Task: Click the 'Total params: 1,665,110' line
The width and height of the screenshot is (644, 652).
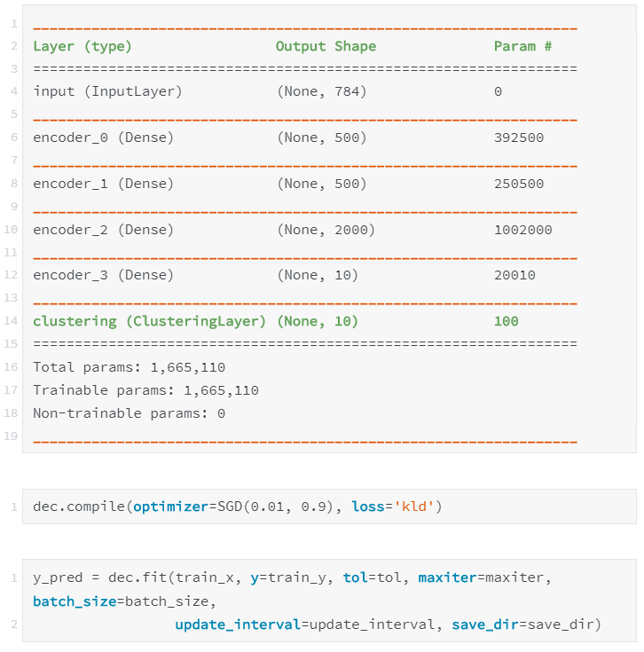Action: coord(130,367)
